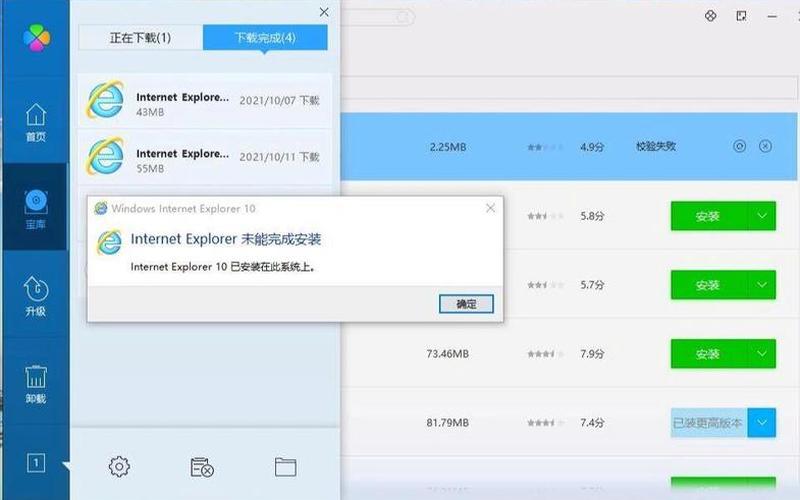Click the search box in main window
The image size is (800, 500).
tap(378, 17)
